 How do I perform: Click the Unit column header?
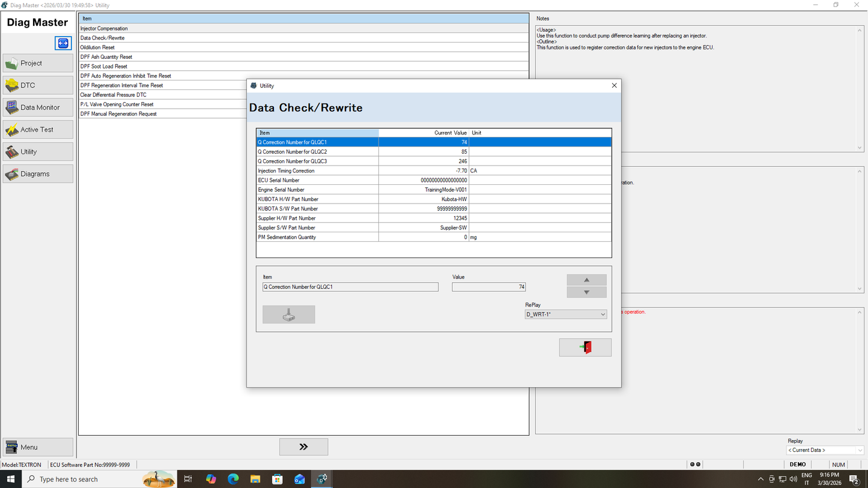click(540, 133)
